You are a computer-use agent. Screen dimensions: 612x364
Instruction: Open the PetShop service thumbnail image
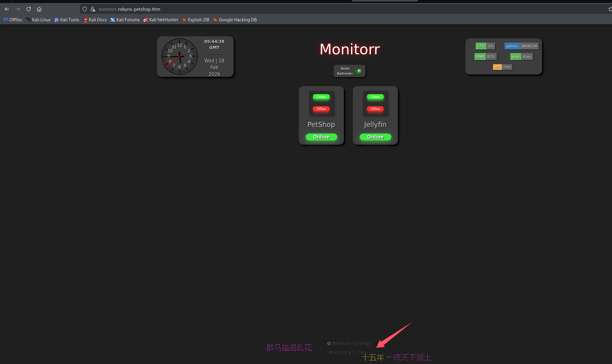[321, 103]
